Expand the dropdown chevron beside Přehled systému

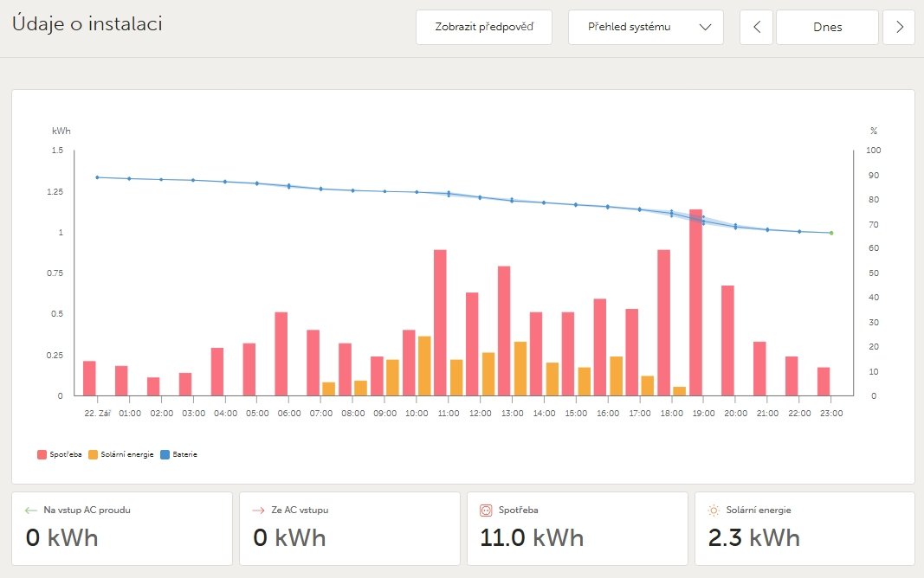tap(706, 27)
